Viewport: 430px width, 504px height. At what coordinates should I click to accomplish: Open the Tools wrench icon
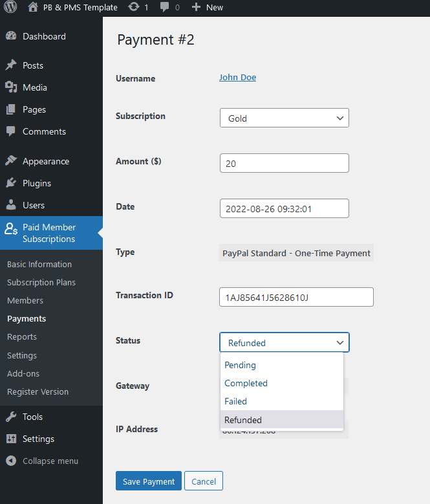click(x=11, y=417)
